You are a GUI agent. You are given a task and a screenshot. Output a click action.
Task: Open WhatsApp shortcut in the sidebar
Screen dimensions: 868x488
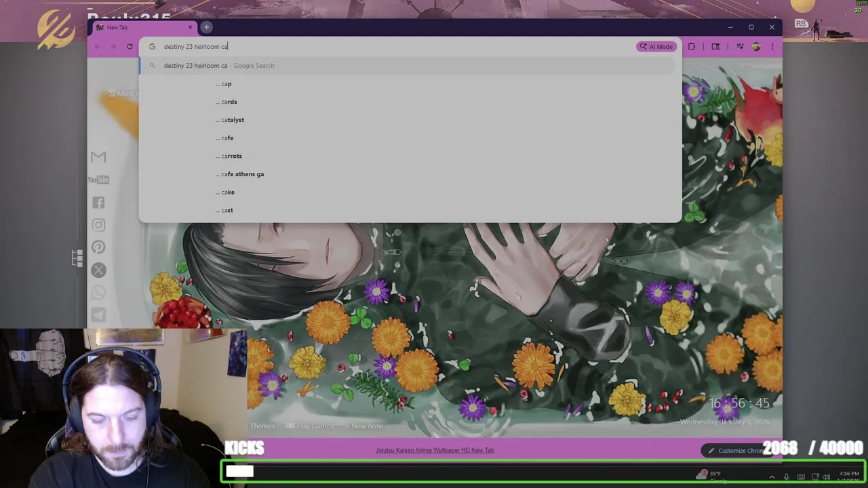tap(98, 293)
